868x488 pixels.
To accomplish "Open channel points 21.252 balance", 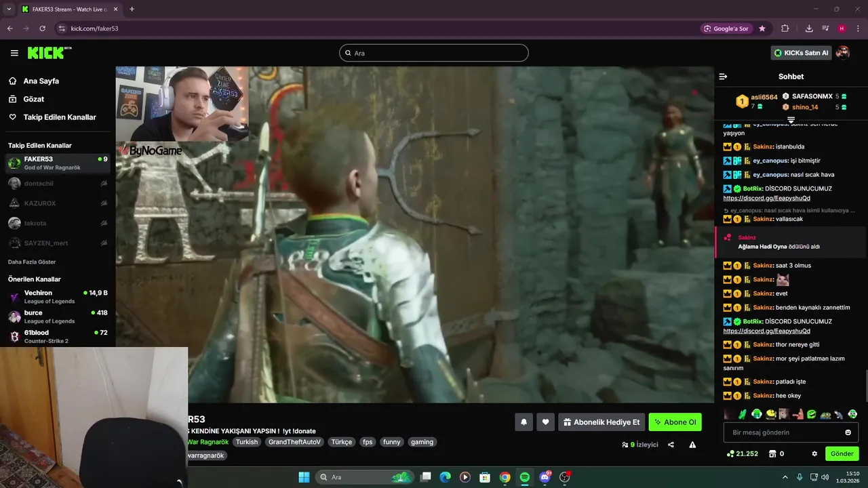I will pos(742,453).
